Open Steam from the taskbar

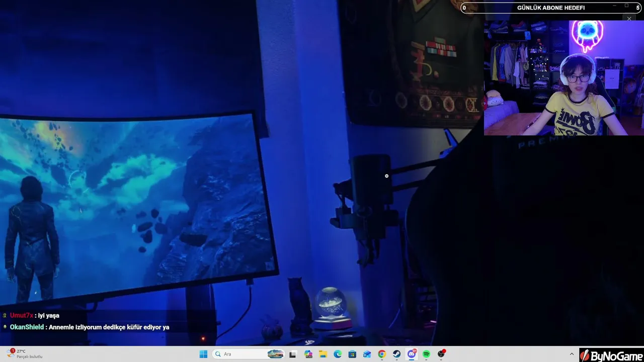click(x=397, y=354)
